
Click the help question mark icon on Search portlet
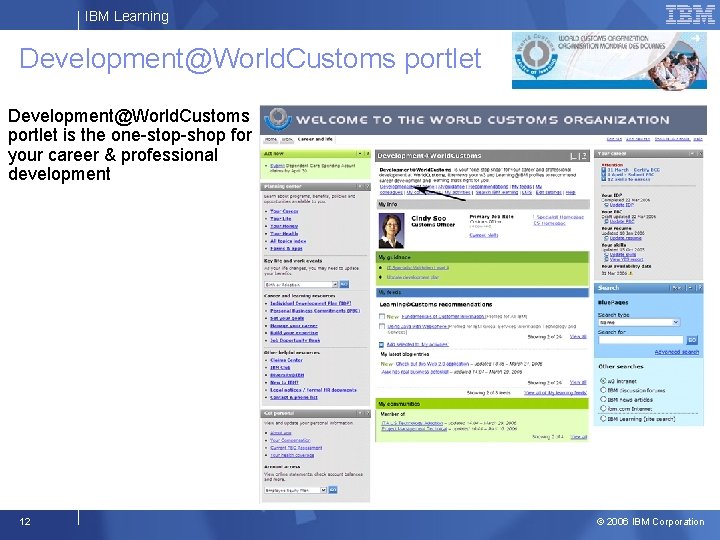(x=699, y=288)
